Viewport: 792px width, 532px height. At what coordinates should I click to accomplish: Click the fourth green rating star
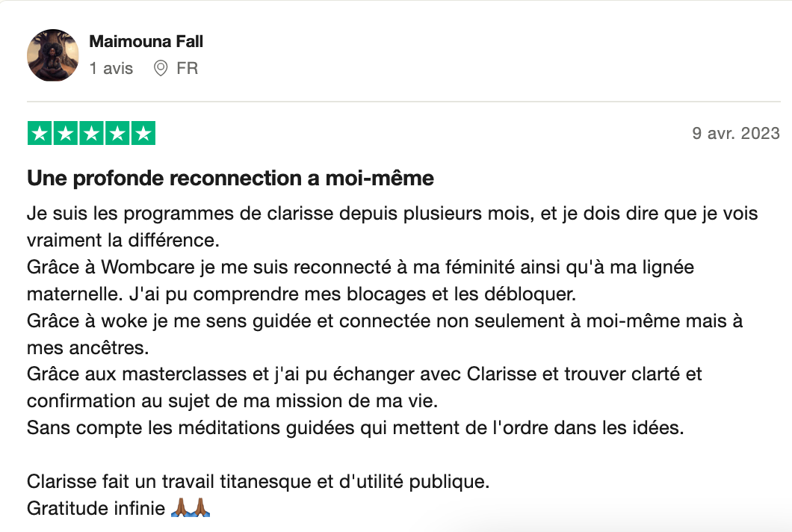click(117, 133)
